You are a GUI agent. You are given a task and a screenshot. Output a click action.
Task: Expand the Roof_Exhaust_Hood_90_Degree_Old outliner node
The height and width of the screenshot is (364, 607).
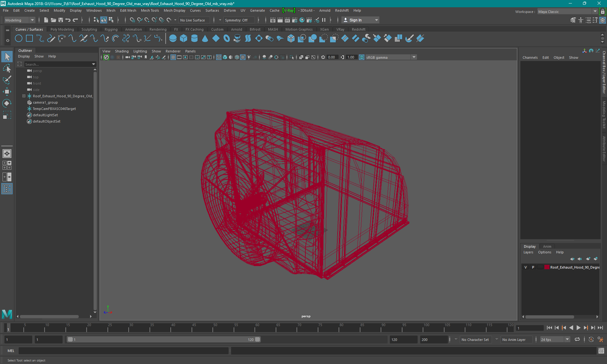coord(23,96)
